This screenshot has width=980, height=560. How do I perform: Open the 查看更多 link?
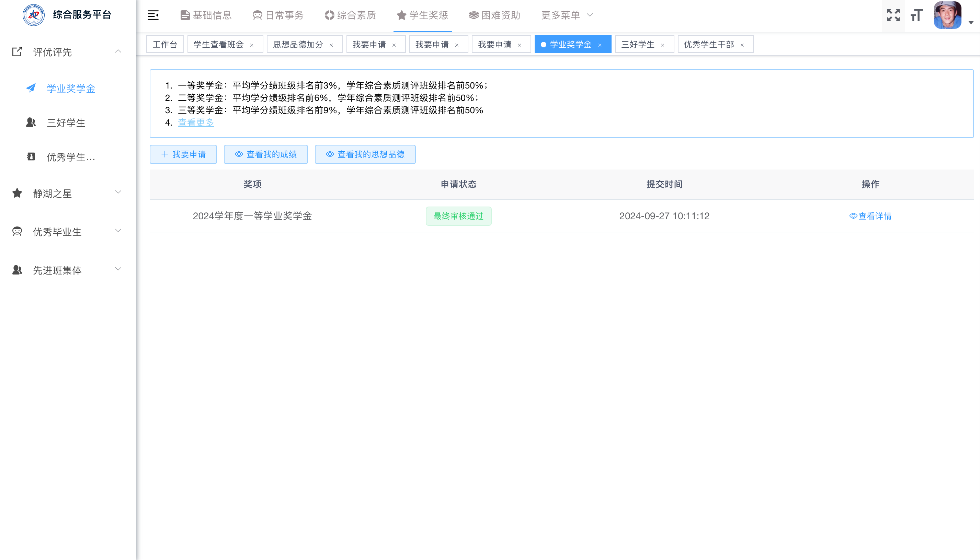(x=196, y=122)
